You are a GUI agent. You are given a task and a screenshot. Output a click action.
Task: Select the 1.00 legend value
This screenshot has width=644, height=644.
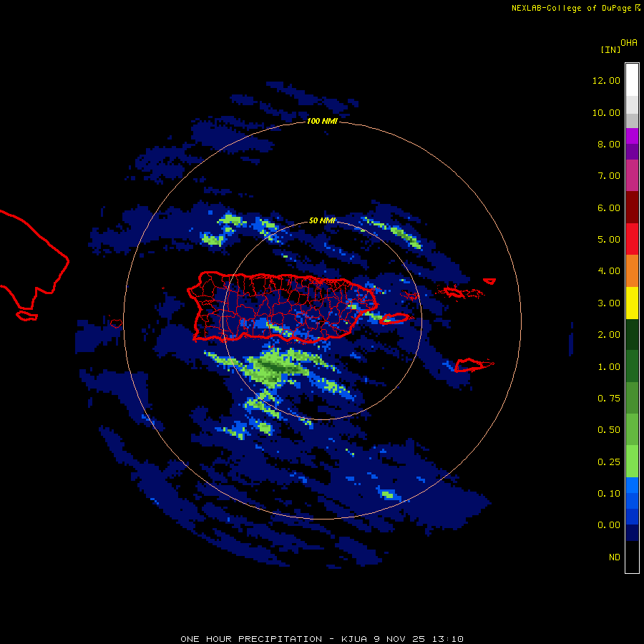click(609, 367)
